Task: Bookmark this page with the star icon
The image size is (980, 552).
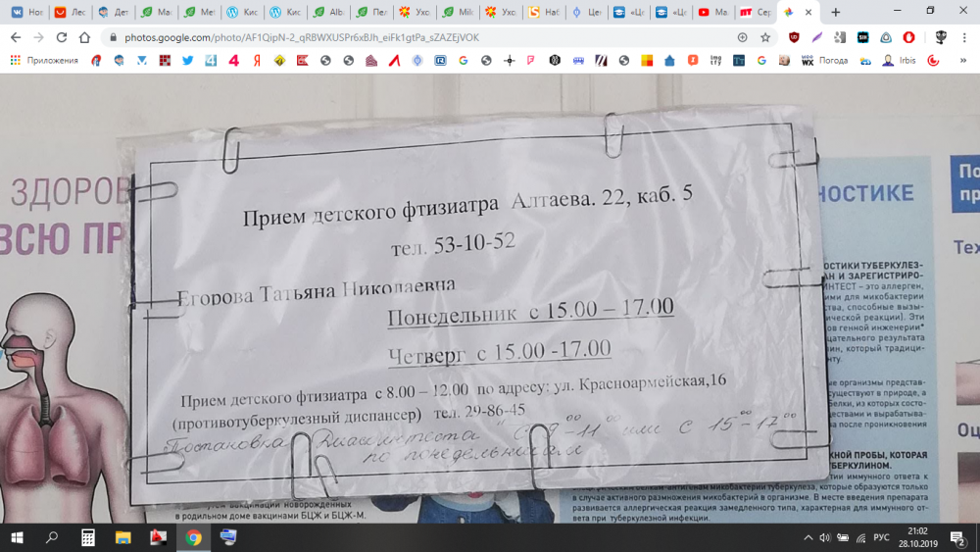Action: (x=765, y=37)
